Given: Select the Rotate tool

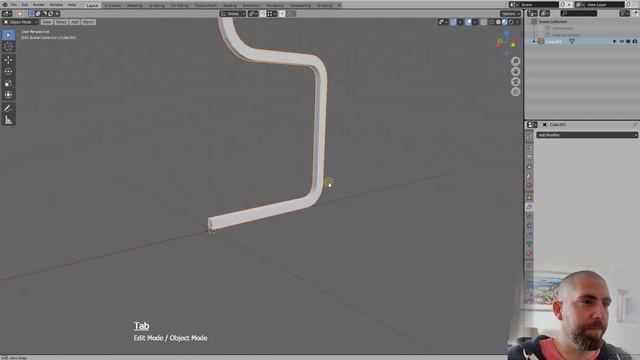Looking at the screenshot, I should tap(8, 71).
